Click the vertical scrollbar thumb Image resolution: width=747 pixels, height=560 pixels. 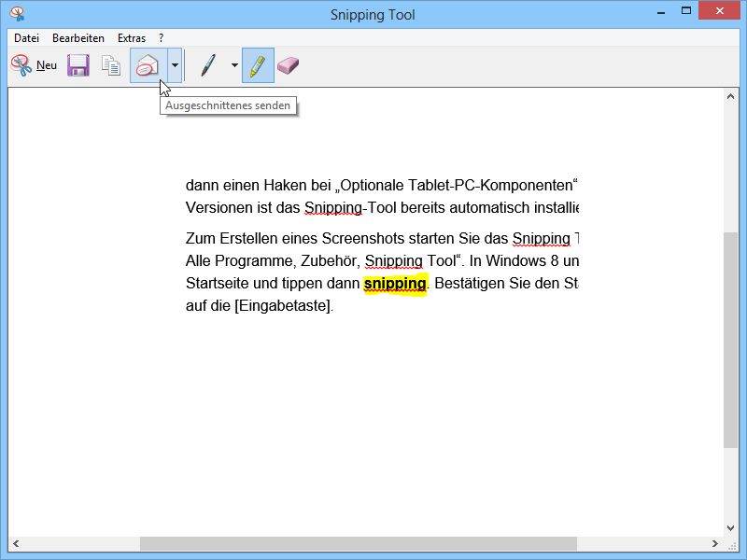730,340
